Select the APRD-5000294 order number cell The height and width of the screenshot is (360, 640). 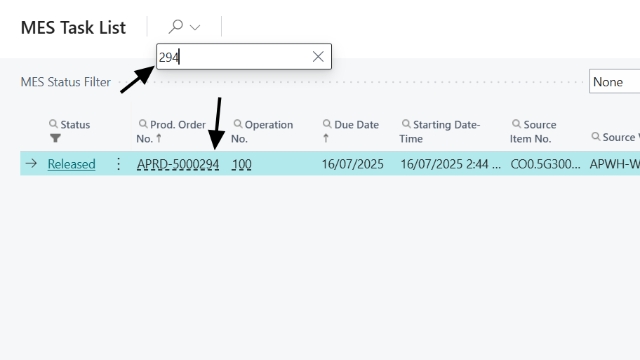[178, 164]
